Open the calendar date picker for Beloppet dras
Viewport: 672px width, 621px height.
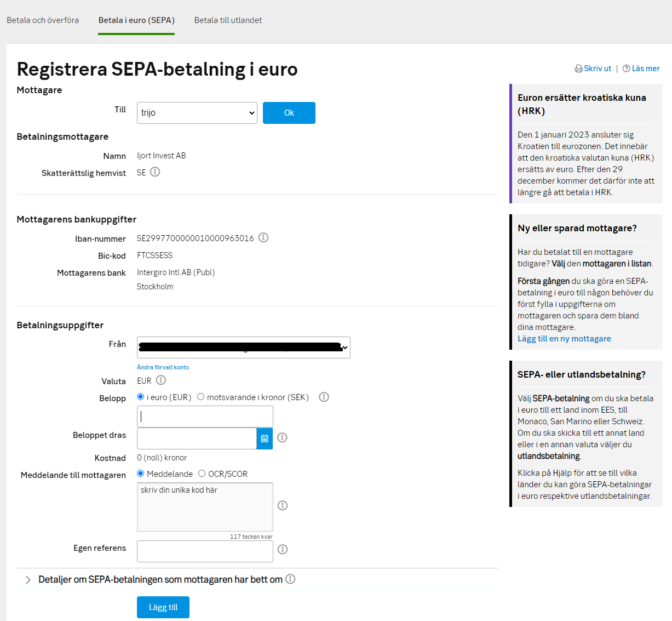(265, 438)
